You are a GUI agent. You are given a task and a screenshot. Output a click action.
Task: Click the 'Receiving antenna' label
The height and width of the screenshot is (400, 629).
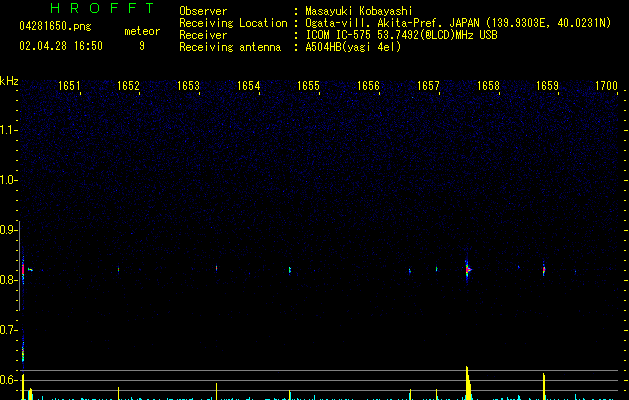(230, 47)
